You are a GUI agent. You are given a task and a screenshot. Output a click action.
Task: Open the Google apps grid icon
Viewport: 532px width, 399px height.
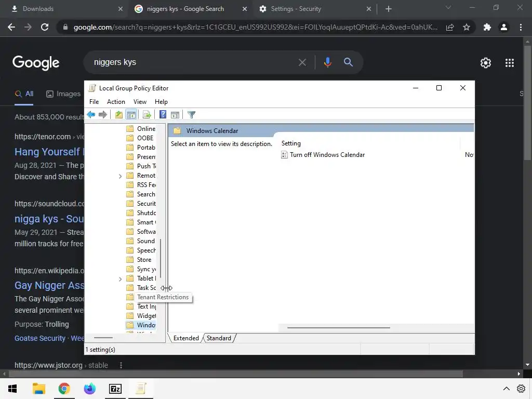510,63
